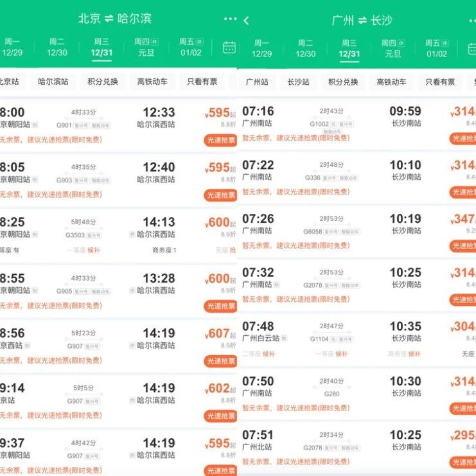The image size is (476, 476).
Task: Select the 周四 元旦 date in the 广州⇌长沙 panel
Action: click(392, 48)
